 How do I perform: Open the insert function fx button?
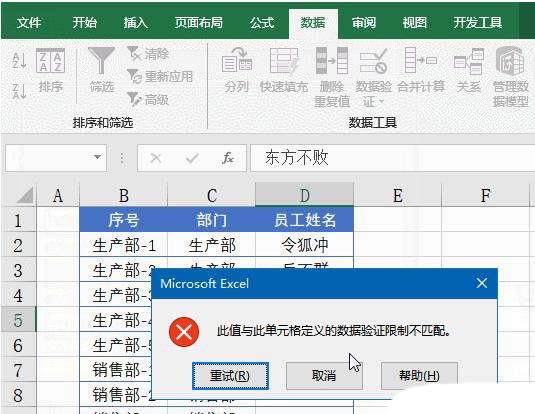(x=228, y=158)
